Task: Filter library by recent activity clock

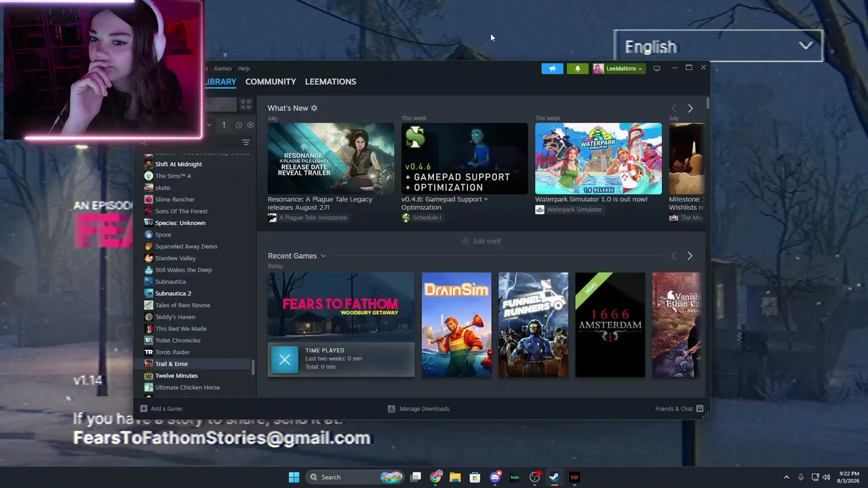Action: point(239,125)
